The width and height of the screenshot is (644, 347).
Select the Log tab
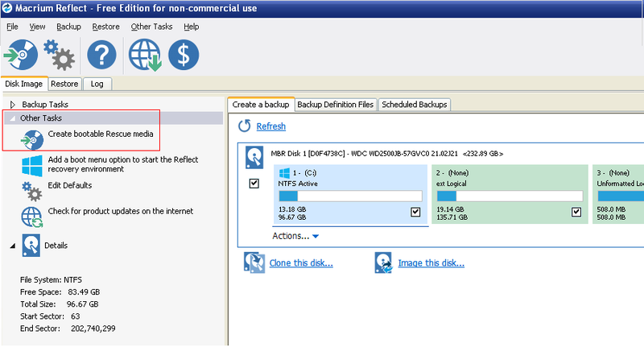click(97, 83)
